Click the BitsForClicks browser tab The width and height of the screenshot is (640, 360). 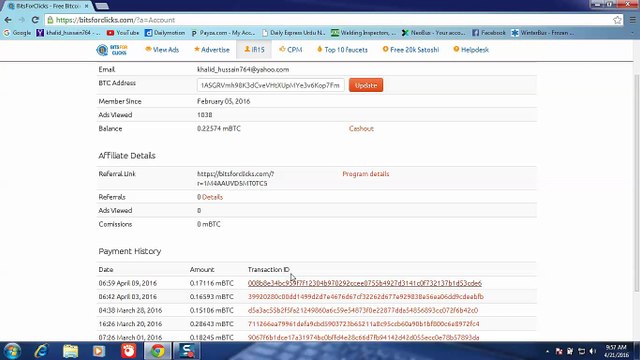(47, 6)
